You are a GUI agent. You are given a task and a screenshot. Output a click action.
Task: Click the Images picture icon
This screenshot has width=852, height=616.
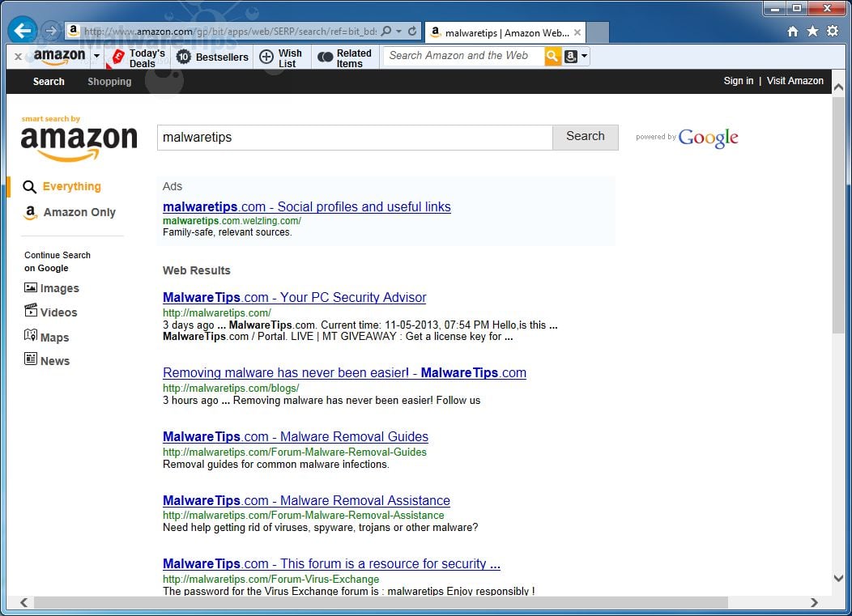pyautogui.click(x=31, y=287)
